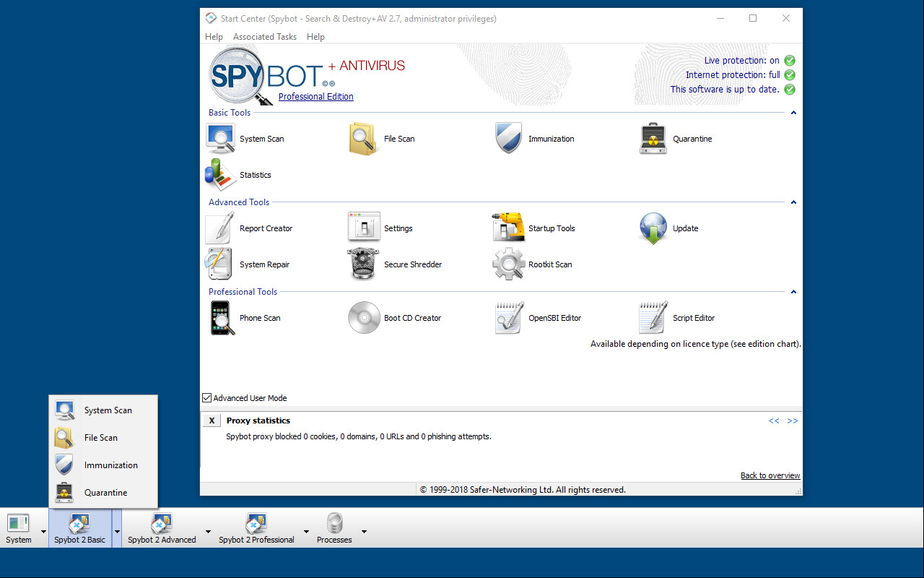Open the Secure Shredder icon
Screen dimensions: 924x578
coord(364,264)
